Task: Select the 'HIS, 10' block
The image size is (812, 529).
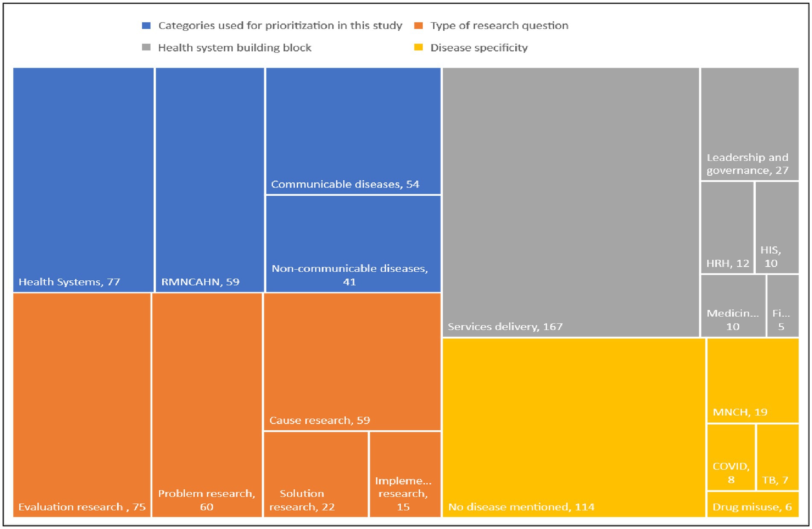Action: click(777, 227)
